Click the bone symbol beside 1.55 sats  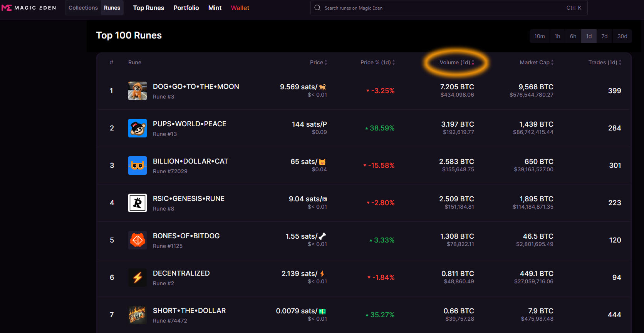pyautogui.click(x=323, y=236)
